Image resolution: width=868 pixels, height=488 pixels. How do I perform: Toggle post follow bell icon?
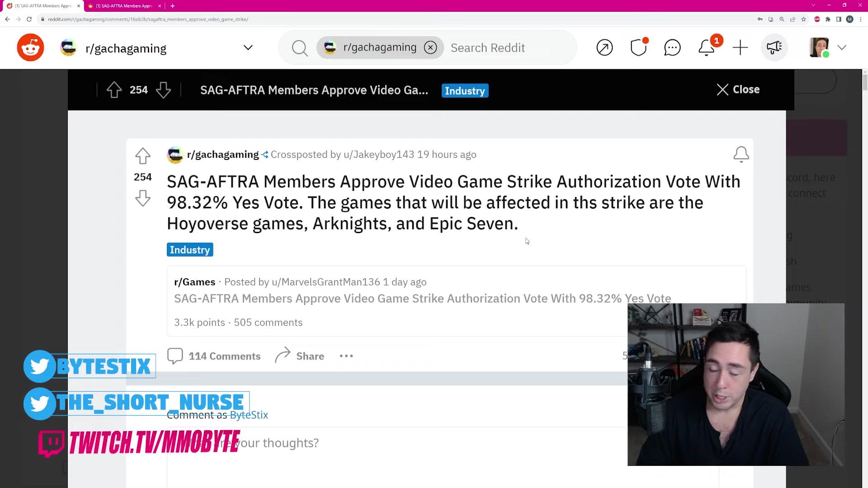[x=741, y=154]
